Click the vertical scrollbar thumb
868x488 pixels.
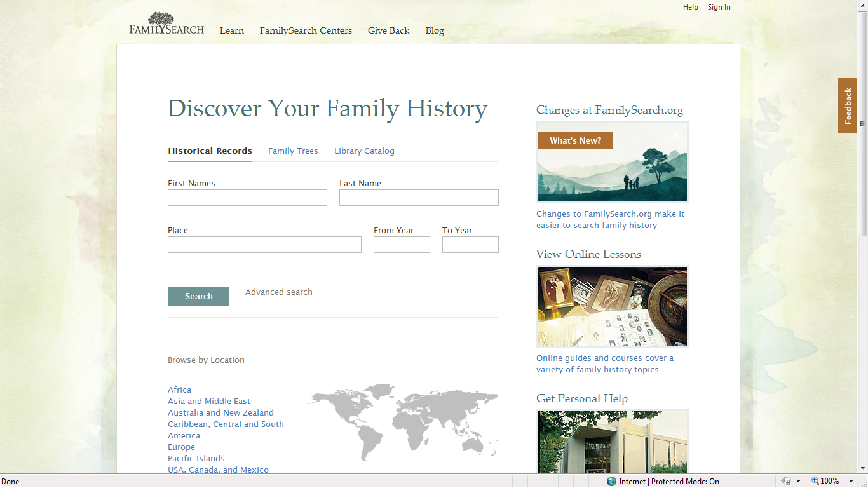(862, 124)
